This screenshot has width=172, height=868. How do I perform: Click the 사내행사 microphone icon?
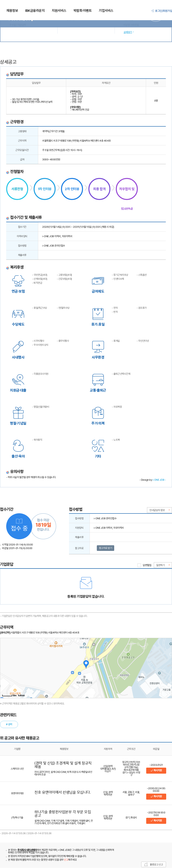coord(18,347)
